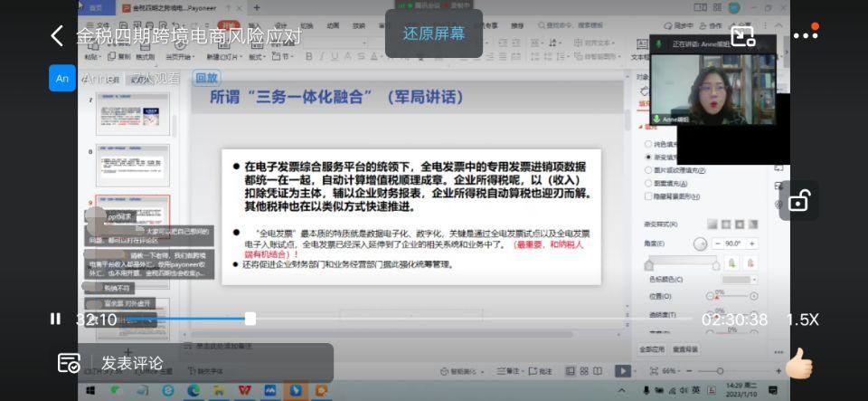This screenshot has height=401, width=868.
Task: Open the 设计 design ribbon tab
Action: 280,26
